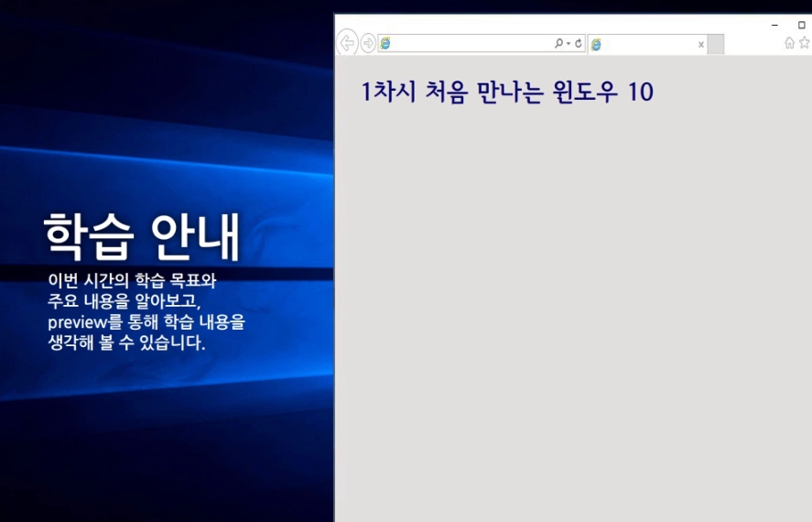
Task: Maximize the Internet Explorer window
Action: [802, 25]
